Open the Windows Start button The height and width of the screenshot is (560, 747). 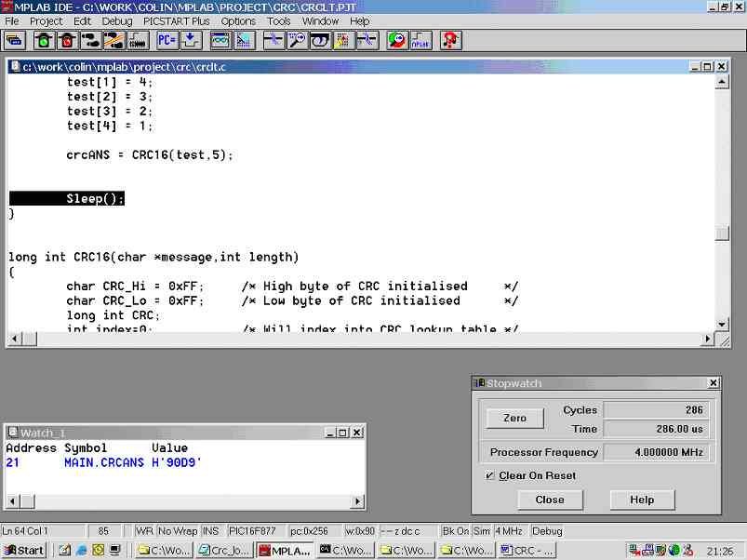point(25,550)
